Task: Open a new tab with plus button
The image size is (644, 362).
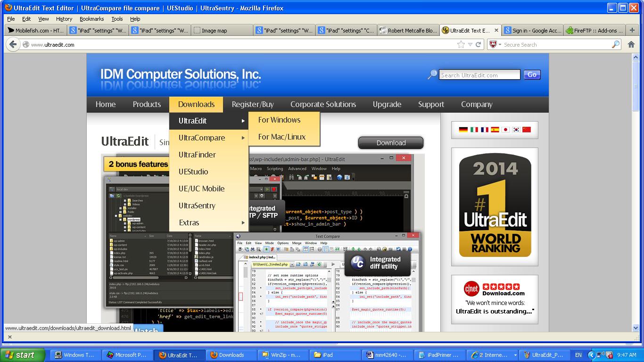Action: 633,30
